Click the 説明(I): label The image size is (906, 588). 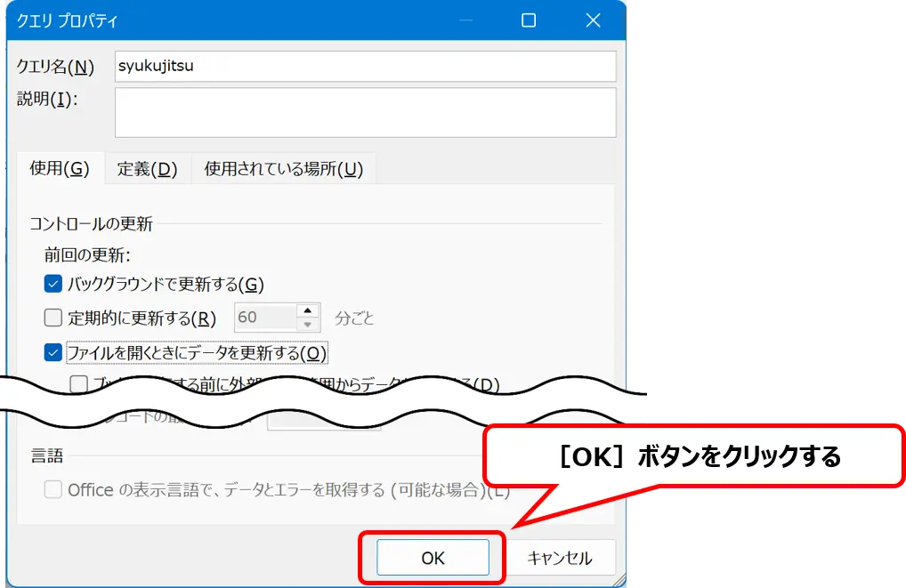[47, 100]
